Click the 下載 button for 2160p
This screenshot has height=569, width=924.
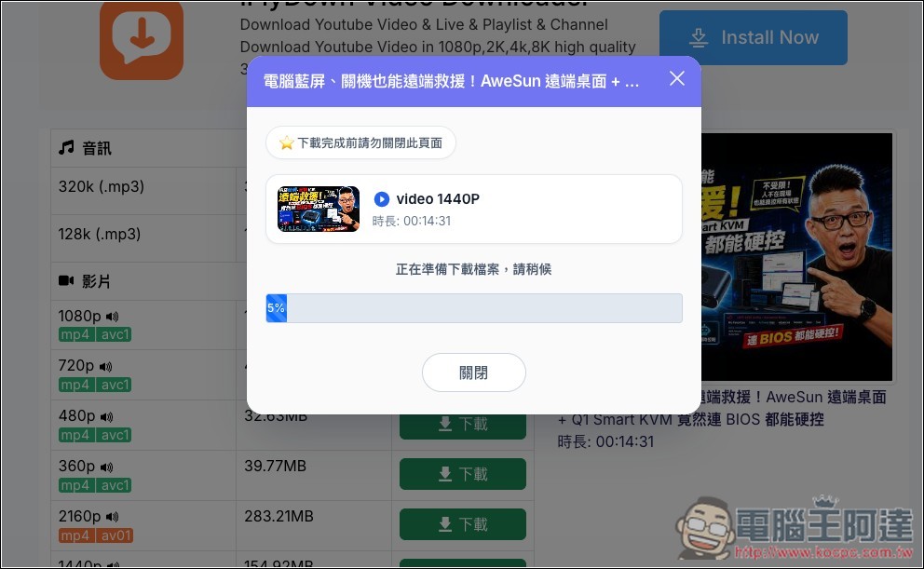click(463, 524)
